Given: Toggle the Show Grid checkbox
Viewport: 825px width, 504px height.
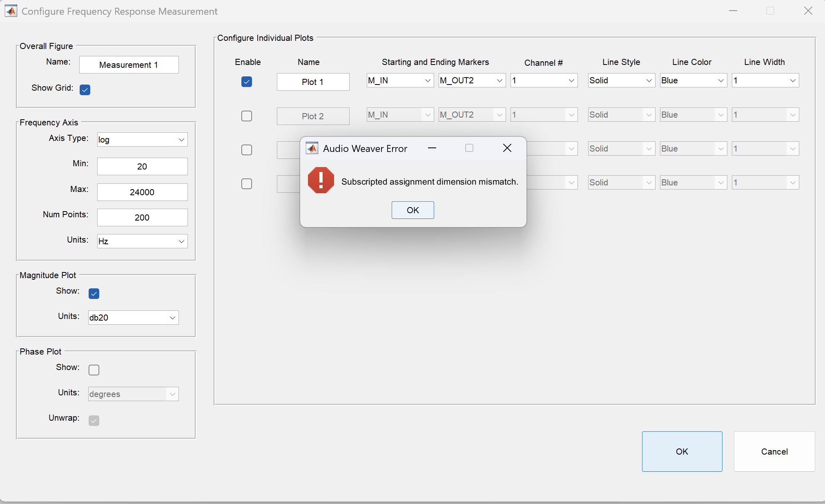Looking at the screenshot, I should (85, 89).
